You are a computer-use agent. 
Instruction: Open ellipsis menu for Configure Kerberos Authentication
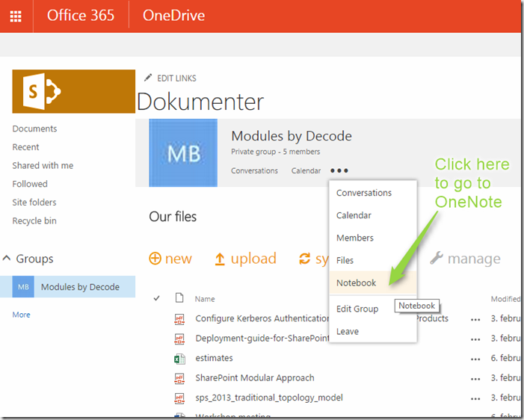pos(475,320)
